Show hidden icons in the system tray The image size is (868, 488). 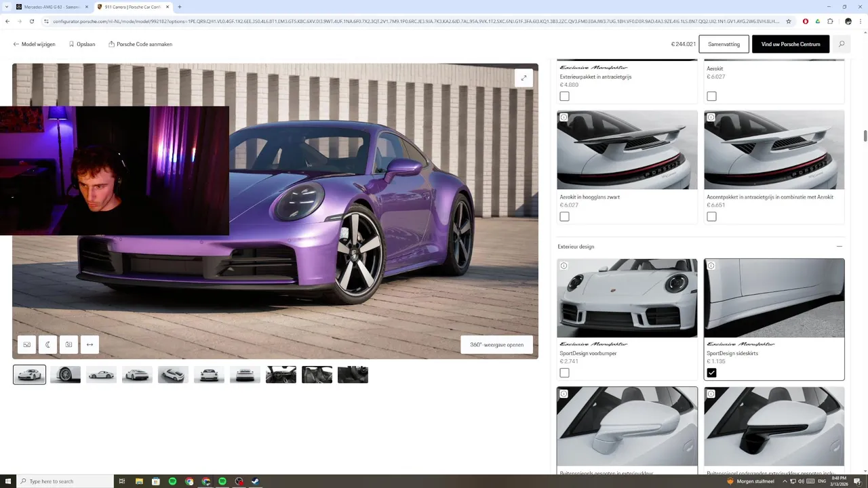pyautogui.click(x=785, y=481)
